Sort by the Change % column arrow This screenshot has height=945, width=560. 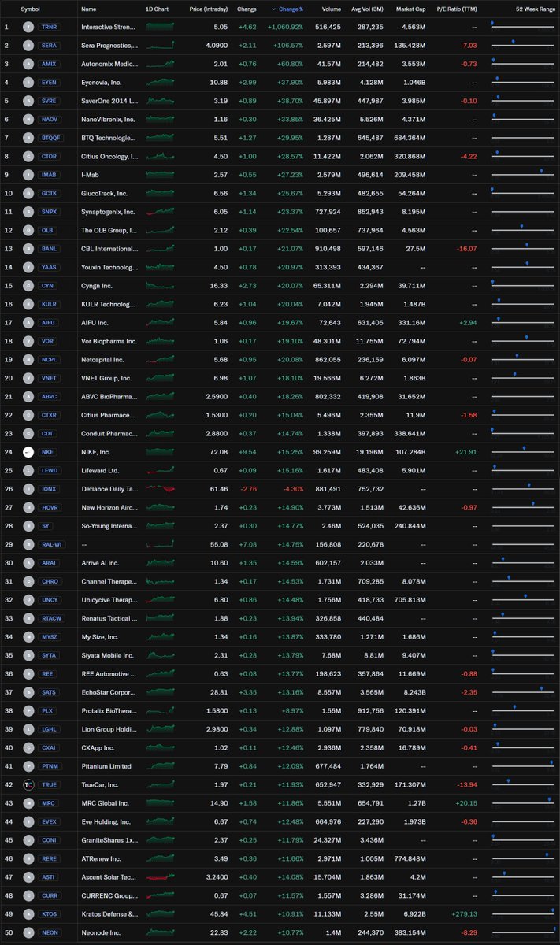coord(274,9)
